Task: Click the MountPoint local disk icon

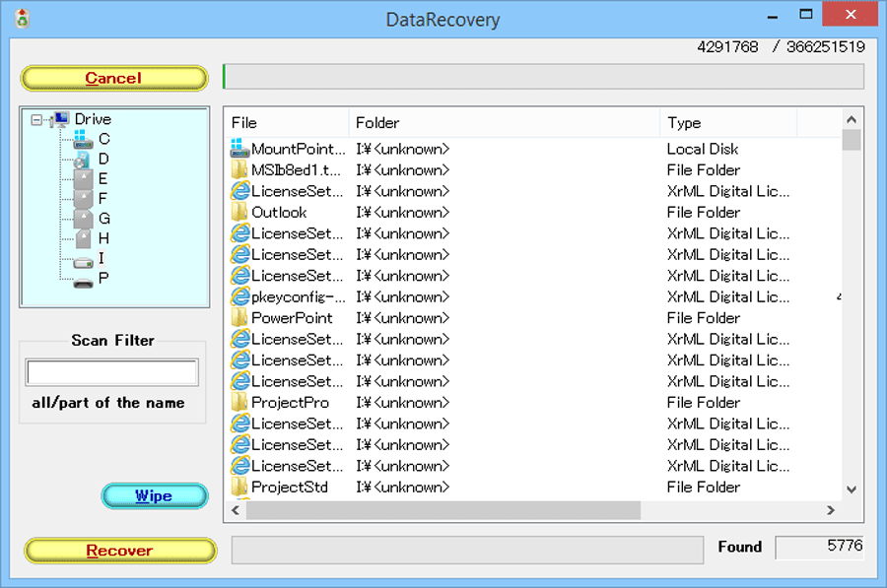Action: pyautogui.click(x=239, y=148)
